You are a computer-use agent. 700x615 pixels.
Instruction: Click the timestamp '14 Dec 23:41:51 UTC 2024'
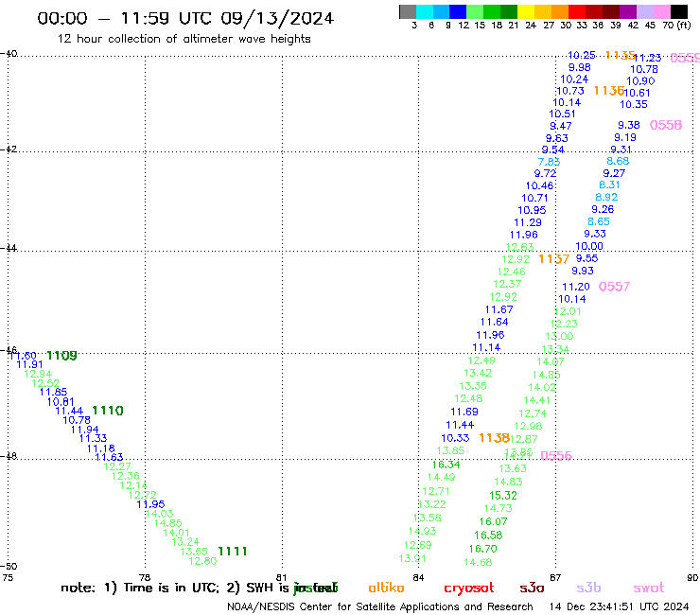pos(619,607)
